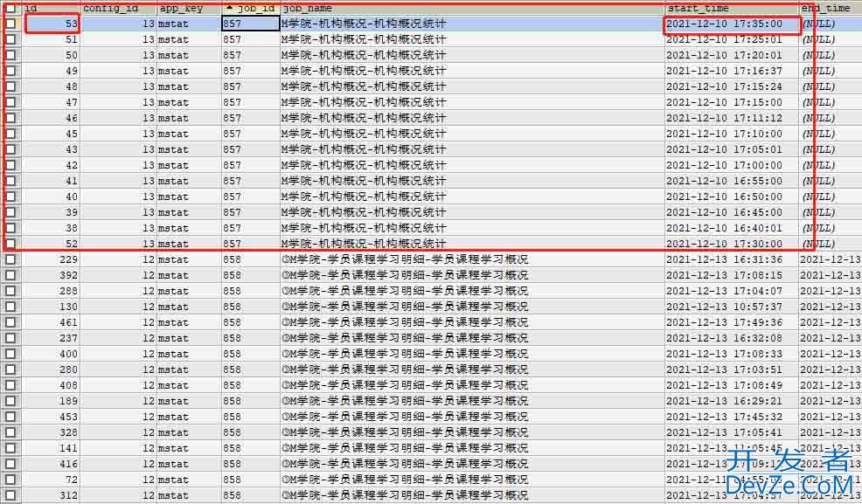Image resolution: width=862 pixels, height=504 pixels.
Task: Click start_time 2021-12-13 17:08:15
Action: [x=731, y=275]
